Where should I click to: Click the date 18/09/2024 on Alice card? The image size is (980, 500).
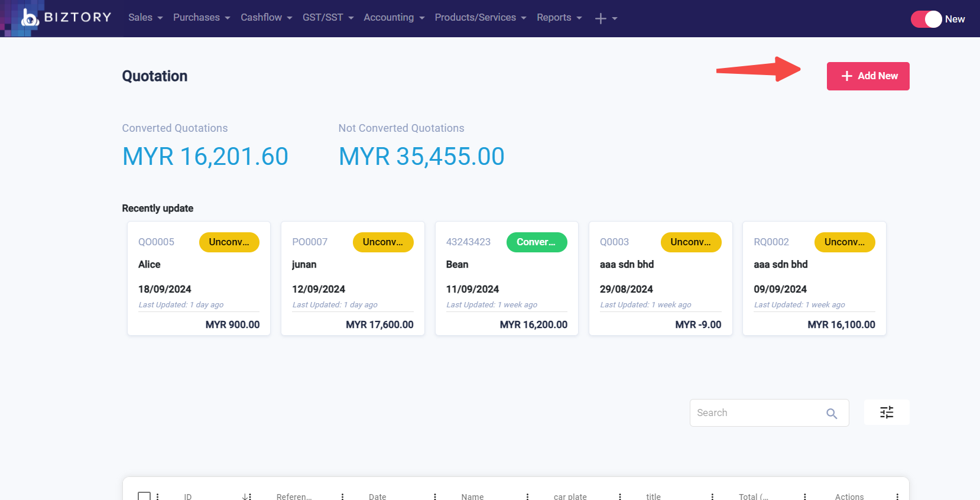(165, 289)
